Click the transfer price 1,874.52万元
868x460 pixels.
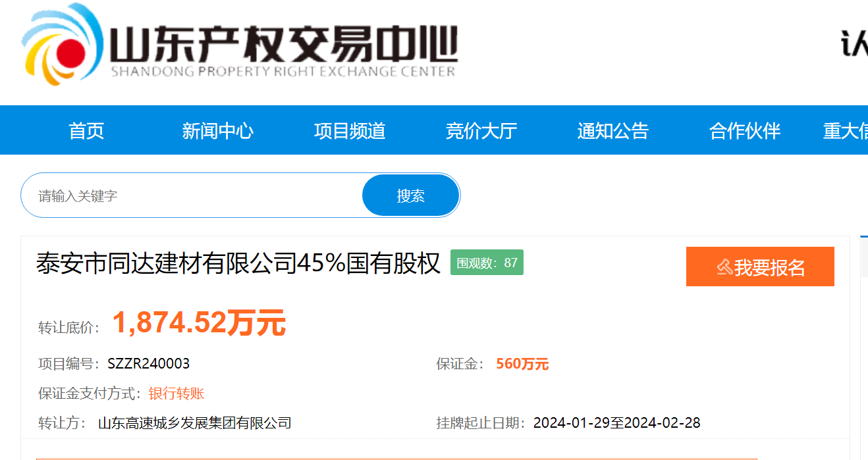tap(199, 323)
